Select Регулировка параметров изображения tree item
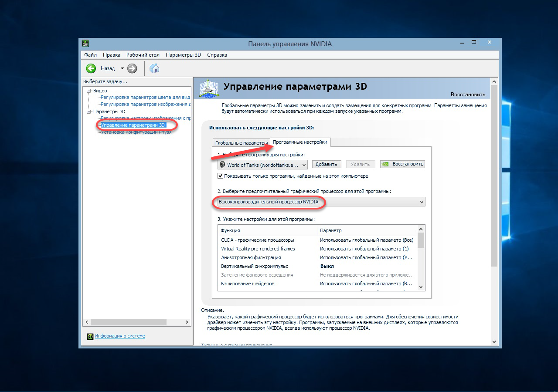Image resolution: width=558 pixels, height=392 pixels. tap(145, 104)
